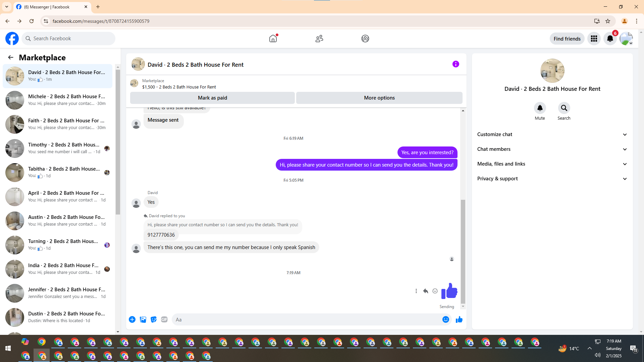644x362 pixels.
Task: Open Facebook Home tab
Action: point(273,39)
